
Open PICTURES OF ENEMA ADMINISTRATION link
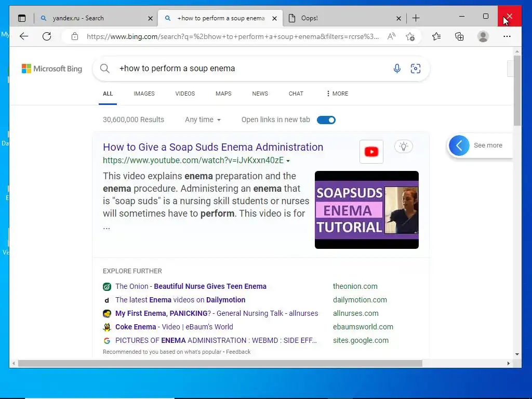tap(216, 341)
